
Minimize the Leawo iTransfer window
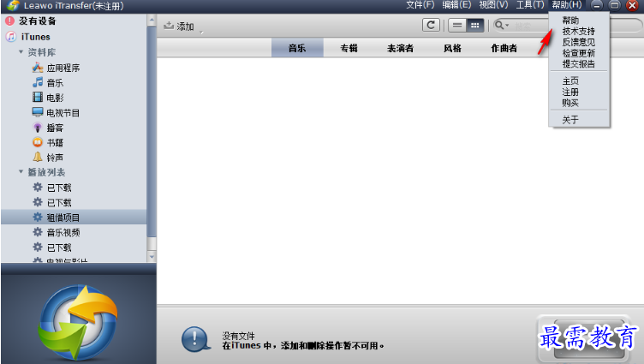(x=597, y=5)
